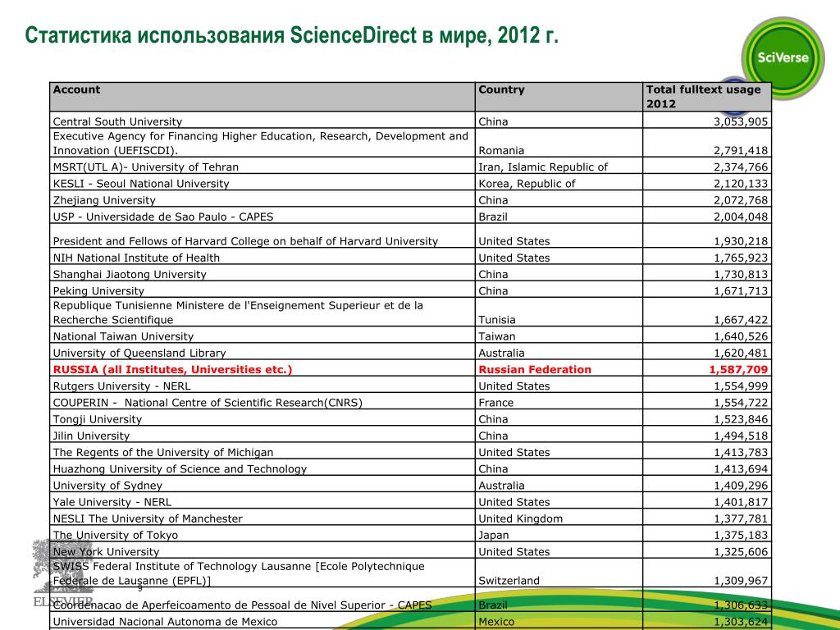Click the value 1,671,713
Screen dimensions: 840x630
click(741, 291)
